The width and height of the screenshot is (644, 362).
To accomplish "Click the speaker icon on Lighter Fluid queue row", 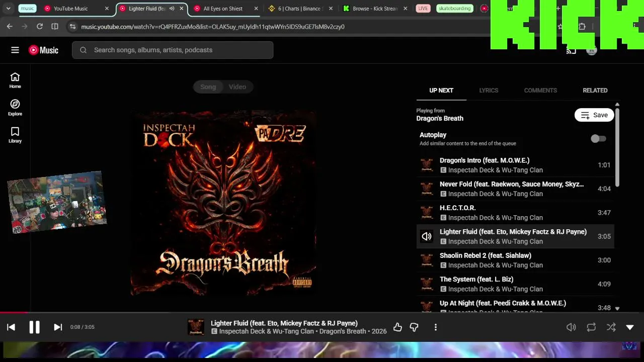I will pos(427,236).
